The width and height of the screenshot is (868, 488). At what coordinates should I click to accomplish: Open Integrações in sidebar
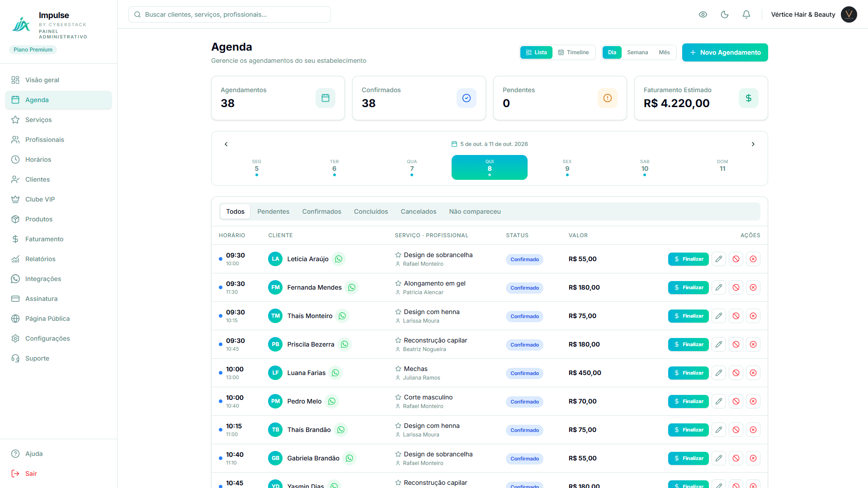pyautogui.click(x=58, y=279)
